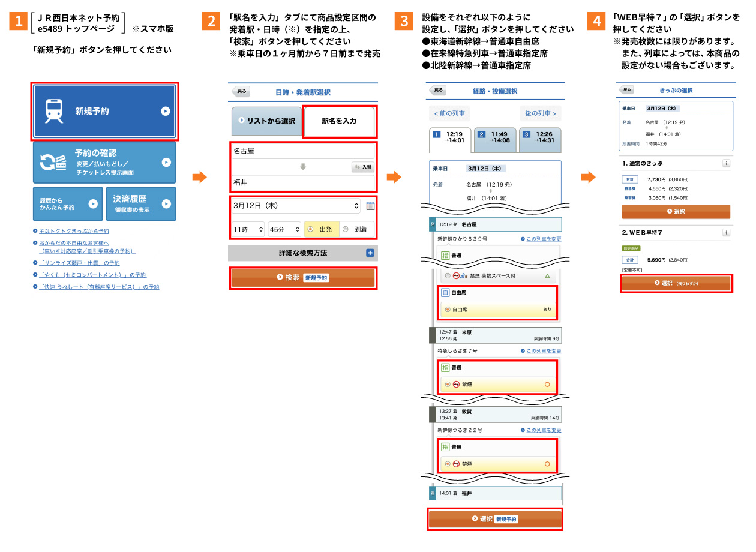
Task: Open the 11時 hour dropdown
Action: click(x=248, y=229)
